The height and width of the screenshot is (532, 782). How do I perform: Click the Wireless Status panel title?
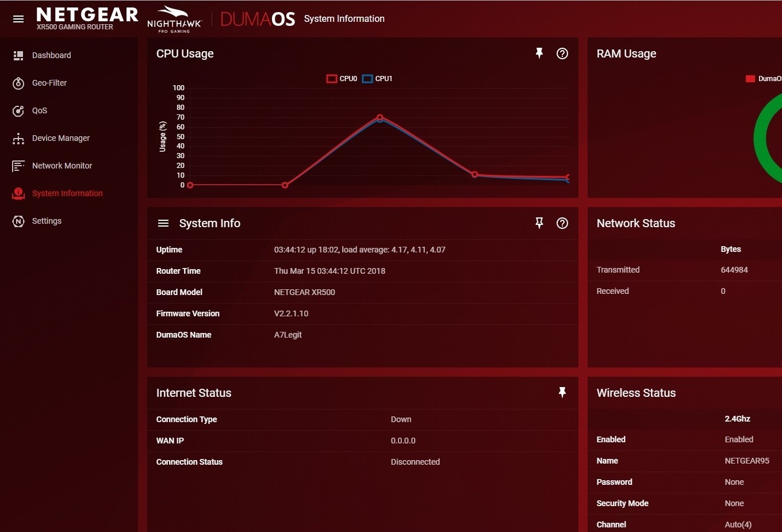(x=636, y=393)
